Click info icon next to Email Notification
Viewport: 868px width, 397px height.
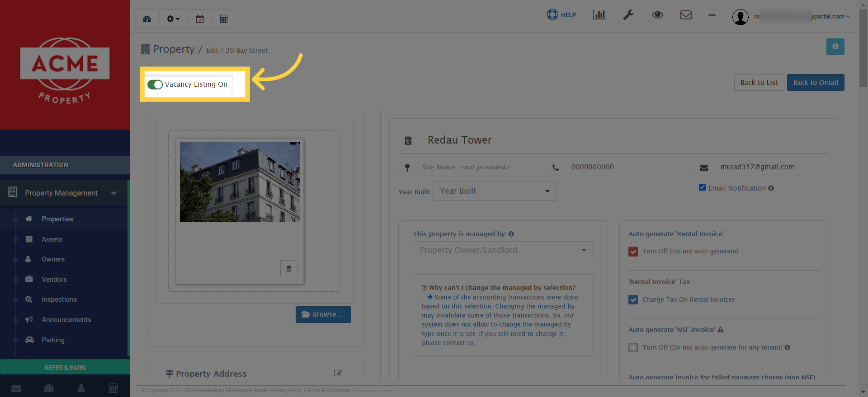click(771, 188)
